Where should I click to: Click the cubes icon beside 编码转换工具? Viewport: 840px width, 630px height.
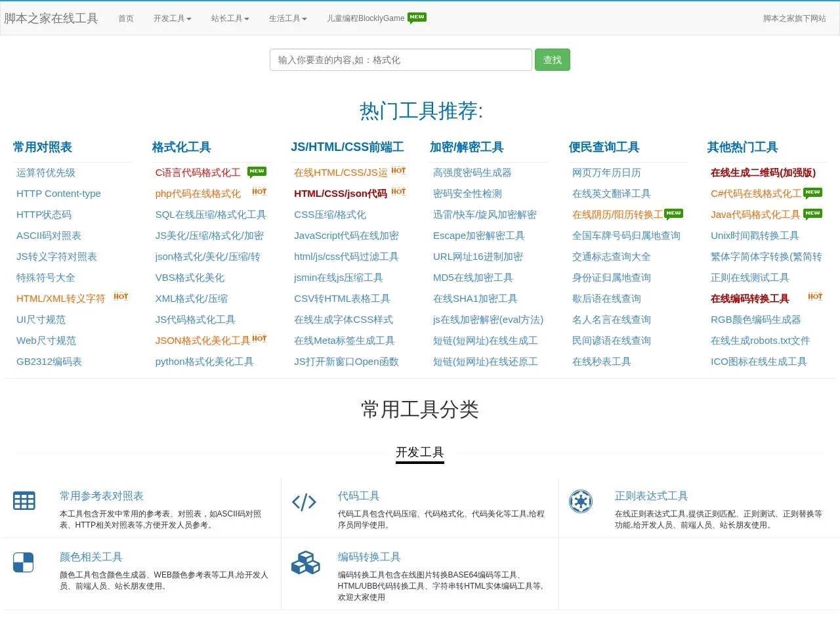(305, 563)
